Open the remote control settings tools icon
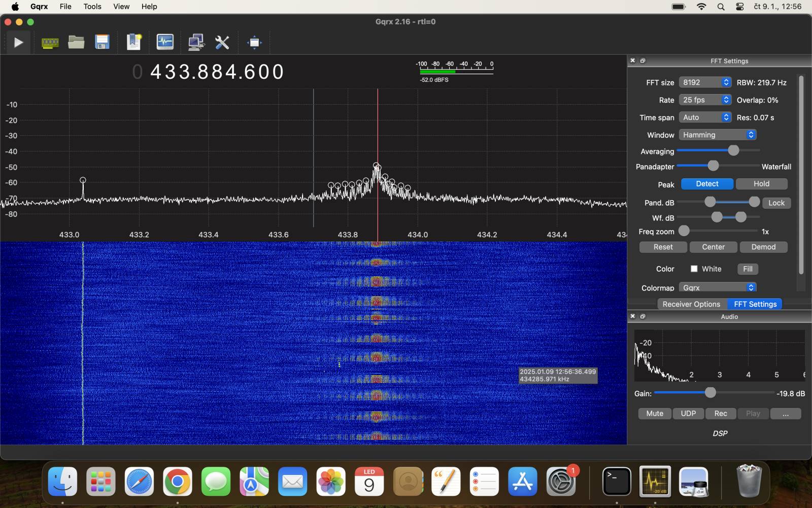The image size is (812, 508). point(222,42)
